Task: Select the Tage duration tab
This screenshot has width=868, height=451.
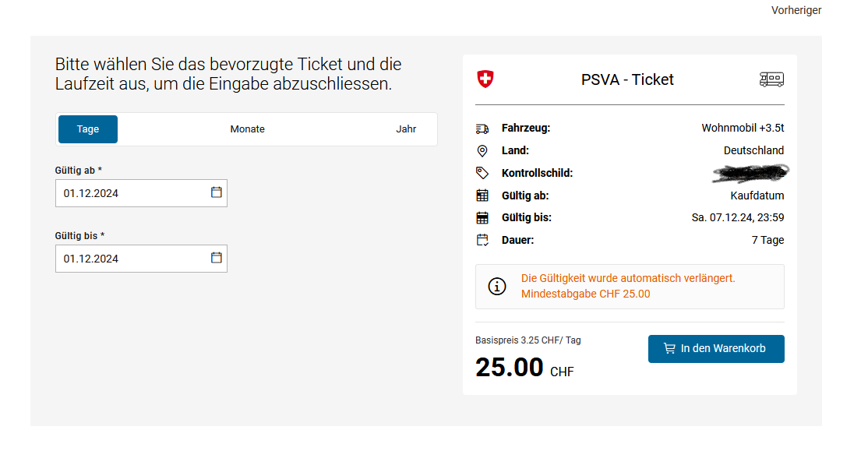Action: click(x=88, y=129)
